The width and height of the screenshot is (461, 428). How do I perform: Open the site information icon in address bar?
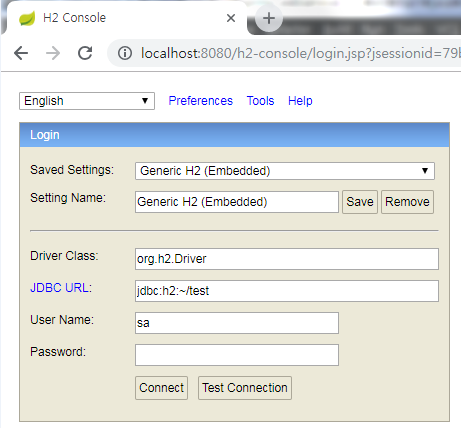click(125, 53)
